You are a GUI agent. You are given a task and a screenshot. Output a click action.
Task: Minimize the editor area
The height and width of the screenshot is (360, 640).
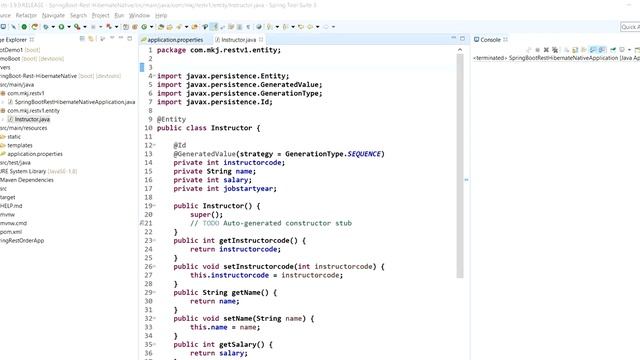(x=453, y=38)
